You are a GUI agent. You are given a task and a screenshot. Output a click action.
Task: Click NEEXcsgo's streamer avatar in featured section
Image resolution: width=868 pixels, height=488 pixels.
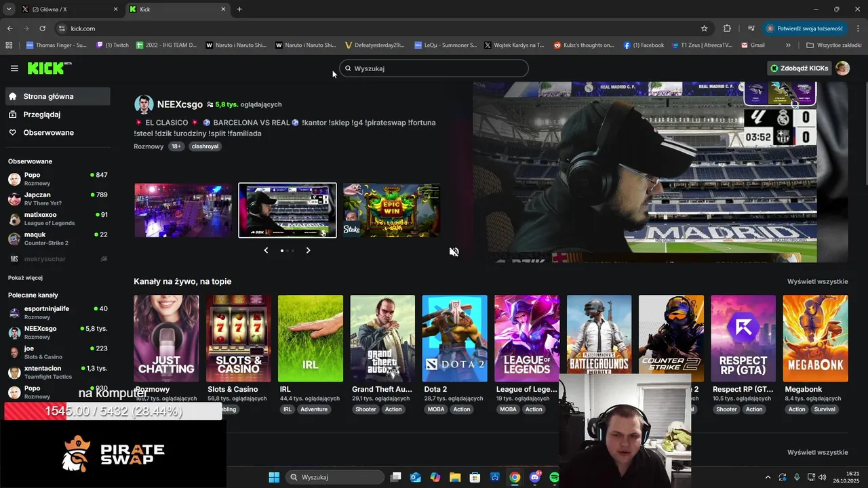coord(144,104)
